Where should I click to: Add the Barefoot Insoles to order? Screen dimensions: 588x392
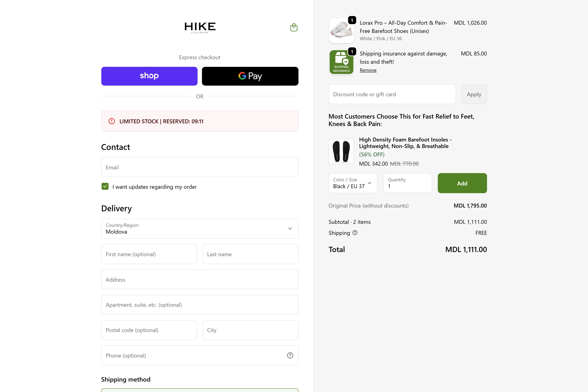[462, 183]
